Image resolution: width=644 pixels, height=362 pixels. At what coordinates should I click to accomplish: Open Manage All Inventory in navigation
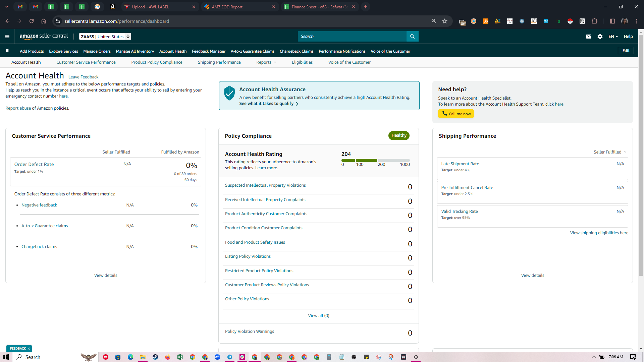pyautogui.click(x=135, y=51)
